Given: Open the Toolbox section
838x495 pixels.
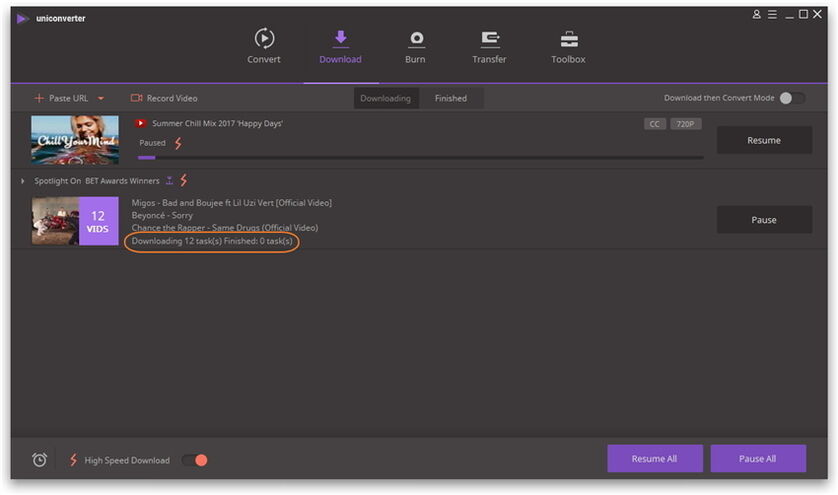Looking at the screenshot, I should point(568,46).
